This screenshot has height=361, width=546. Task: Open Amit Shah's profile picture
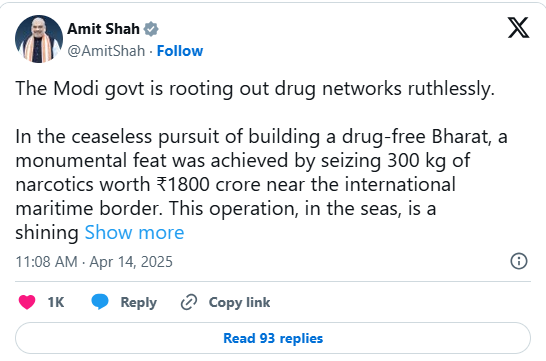pos(39,39)
